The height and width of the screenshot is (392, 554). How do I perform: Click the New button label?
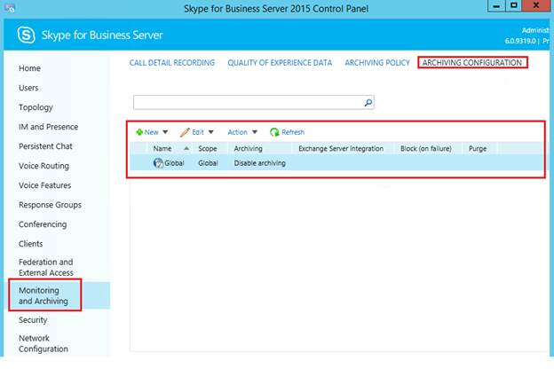point(151,132)
